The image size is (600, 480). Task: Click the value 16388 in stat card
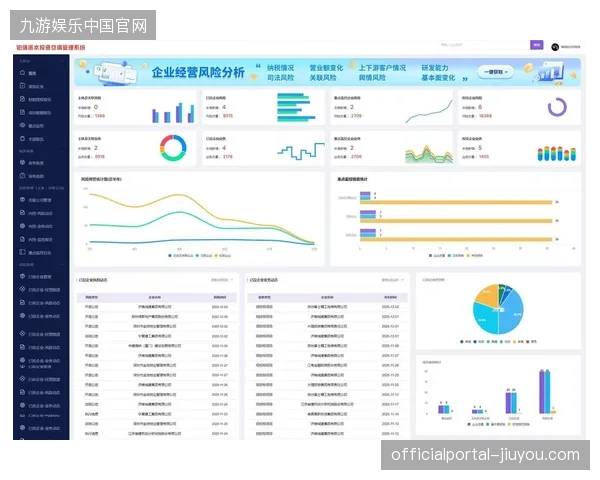pyautogui.click(x=485, y=116)
